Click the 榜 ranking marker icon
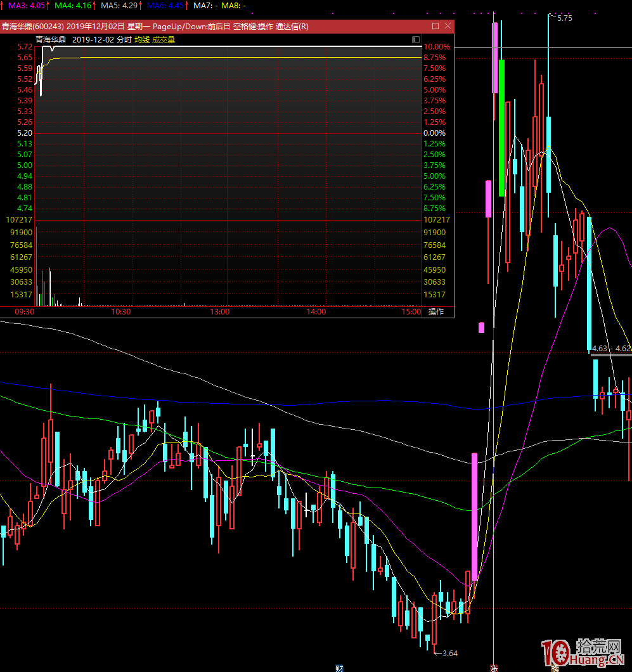The image size is (632, 672). click(555, 668)
